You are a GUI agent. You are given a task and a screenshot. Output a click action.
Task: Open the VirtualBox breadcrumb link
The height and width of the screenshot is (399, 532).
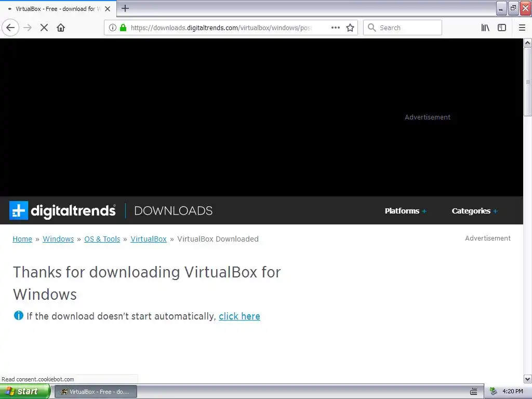(149, 239)
